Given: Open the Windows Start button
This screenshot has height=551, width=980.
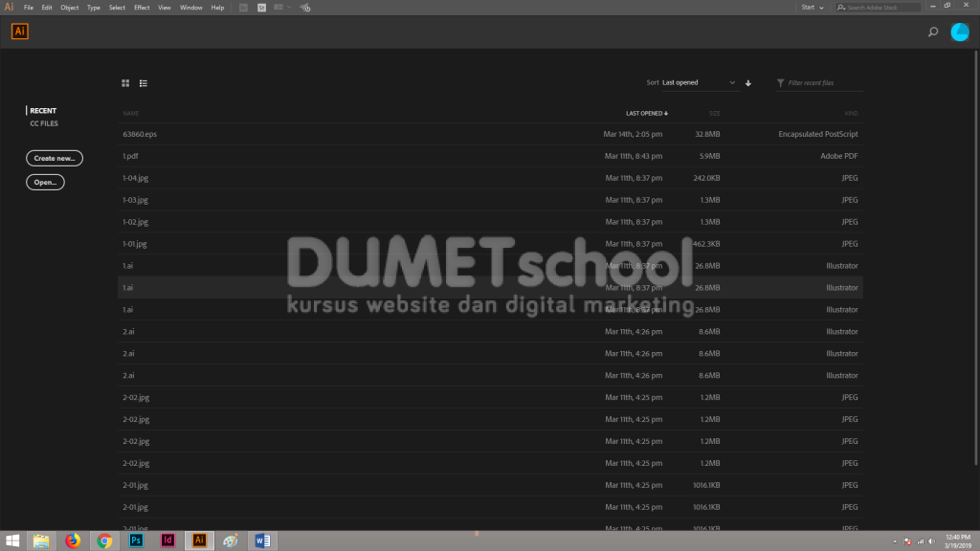Looking at the screenshot, I should (12, 540).
